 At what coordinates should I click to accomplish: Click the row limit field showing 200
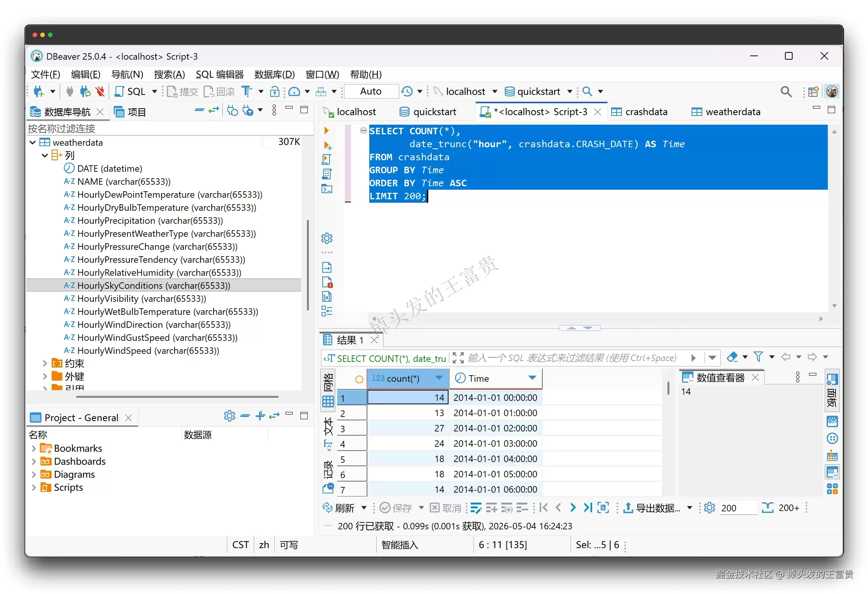pyautogui.click(x=738, y=508)
